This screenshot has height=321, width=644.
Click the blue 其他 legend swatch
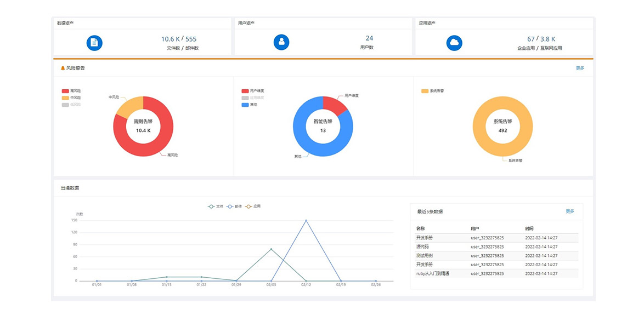[245, 104]
